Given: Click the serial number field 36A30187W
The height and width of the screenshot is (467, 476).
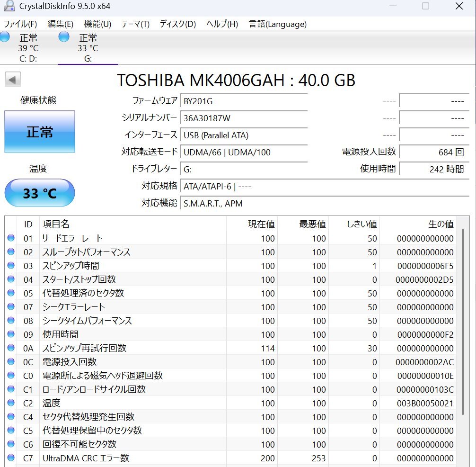Looking at the screenshot, I should tap(244, 118).
